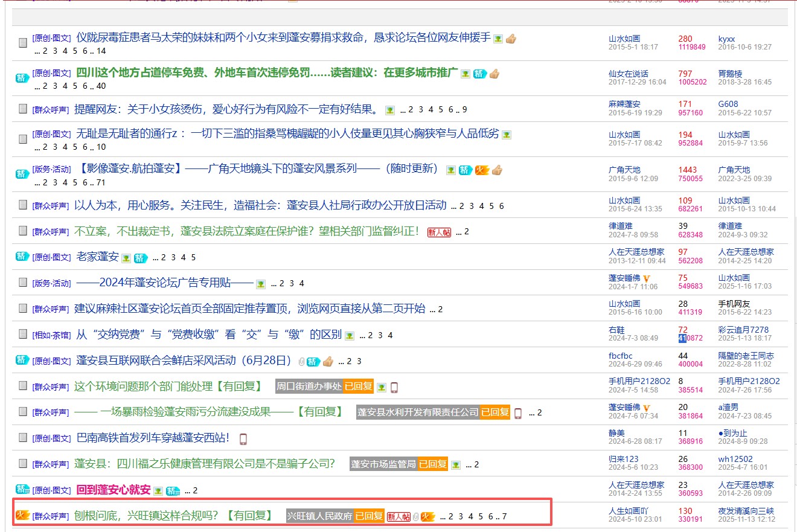Filter by 相如·茶馆 category tag
This screenshot has height=532, width=797.
pyautogui.click(x=51, y=335)
